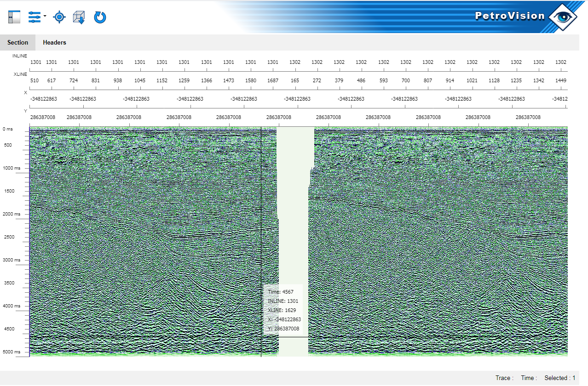This screenshot has width=588, height=386.
Task: Click the 3500 time axis label
Action: tap(10, 283)
